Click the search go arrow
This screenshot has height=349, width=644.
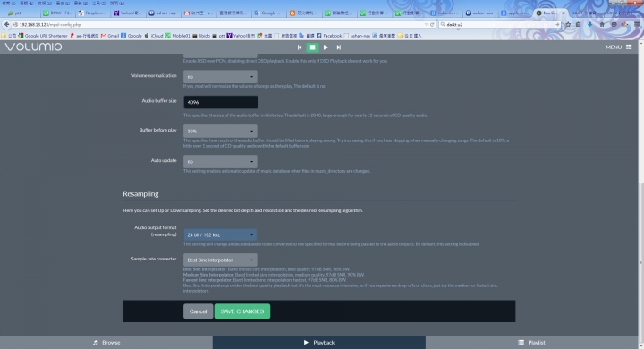point(557,25)
